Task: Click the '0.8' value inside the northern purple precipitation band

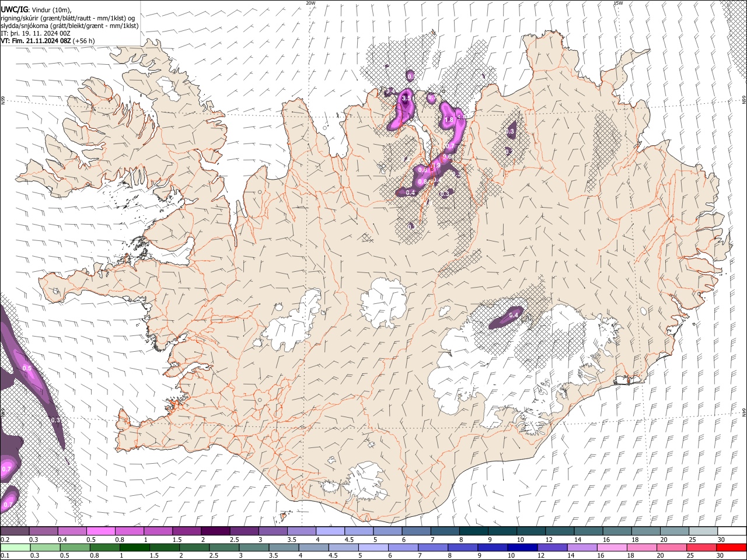Action: coord(423,181)
